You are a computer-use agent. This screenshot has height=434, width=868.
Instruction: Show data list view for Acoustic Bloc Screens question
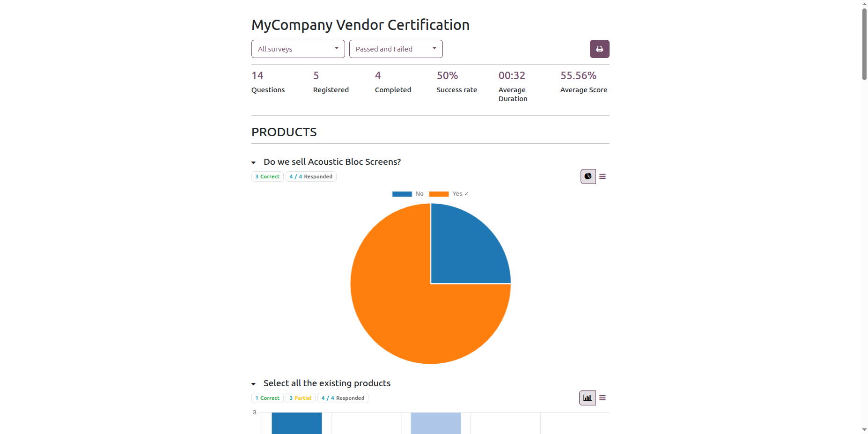click(603, 177)
